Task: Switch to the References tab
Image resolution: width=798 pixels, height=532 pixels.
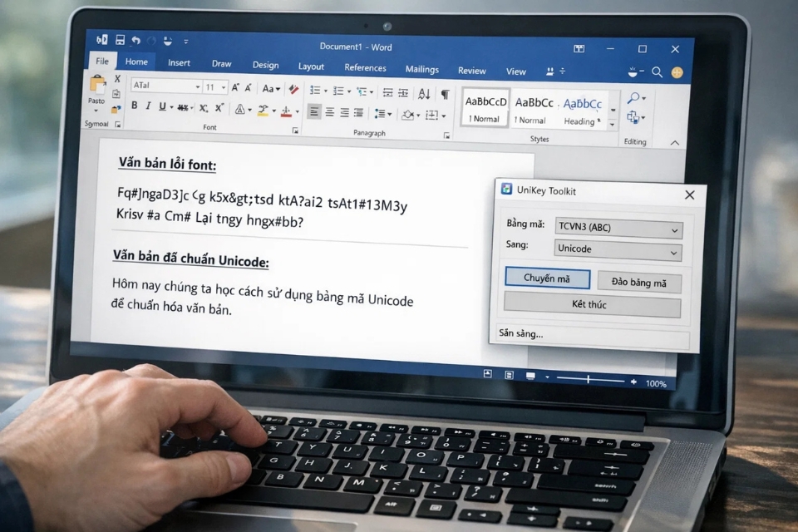Action: tap(365, 68)
